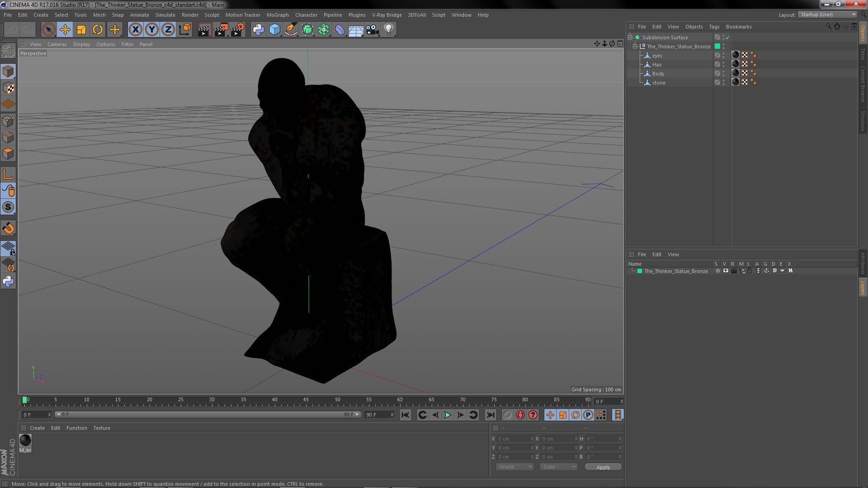Open the Layers side tab
Screen dimensions: 868x488
(863, 287)
